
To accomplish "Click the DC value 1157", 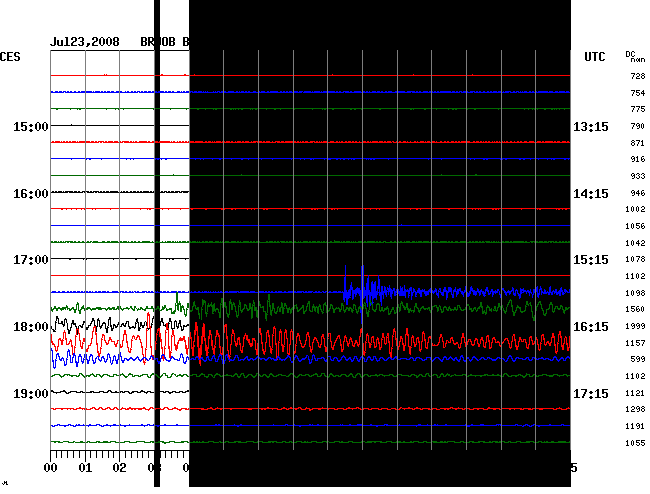I will click(635, 343).
